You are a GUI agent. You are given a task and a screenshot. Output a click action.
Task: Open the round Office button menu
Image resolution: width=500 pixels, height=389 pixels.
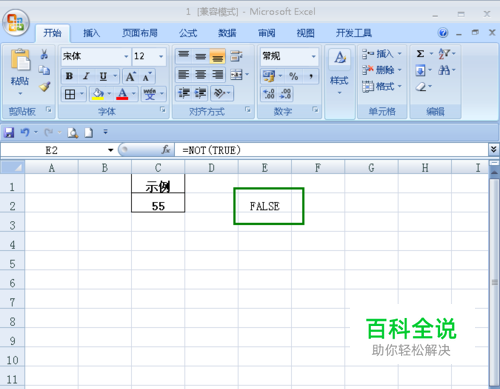click(16, 23)
